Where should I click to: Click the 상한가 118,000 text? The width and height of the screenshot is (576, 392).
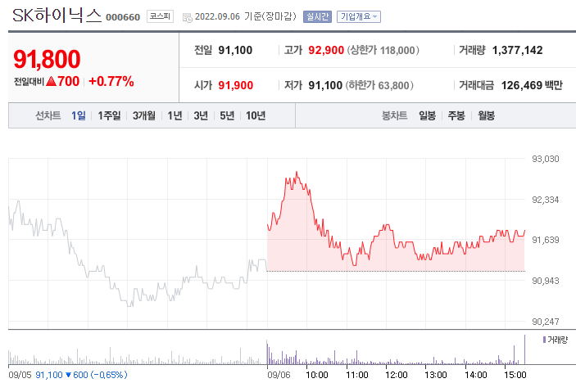tap(383, 50)
